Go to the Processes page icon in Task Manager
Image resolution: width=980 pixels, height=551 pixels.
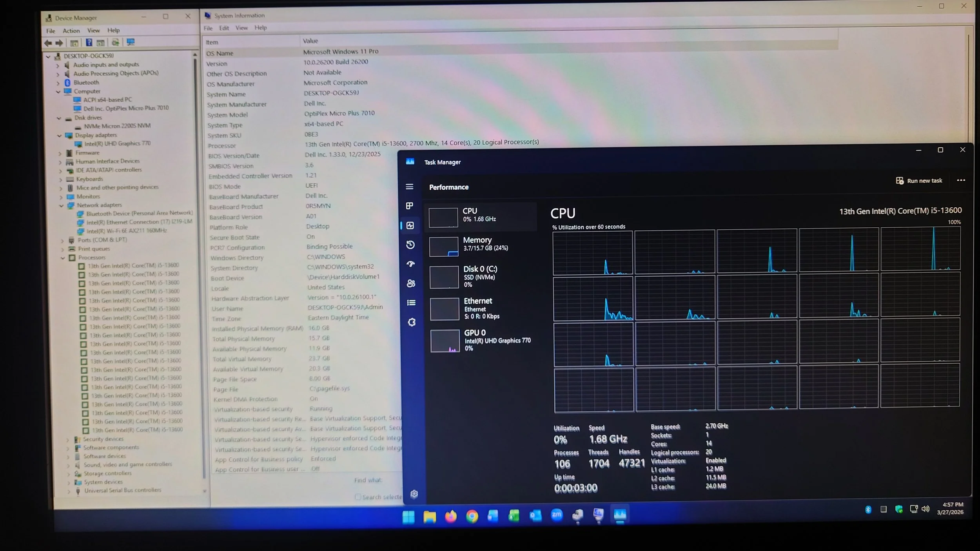410,206
